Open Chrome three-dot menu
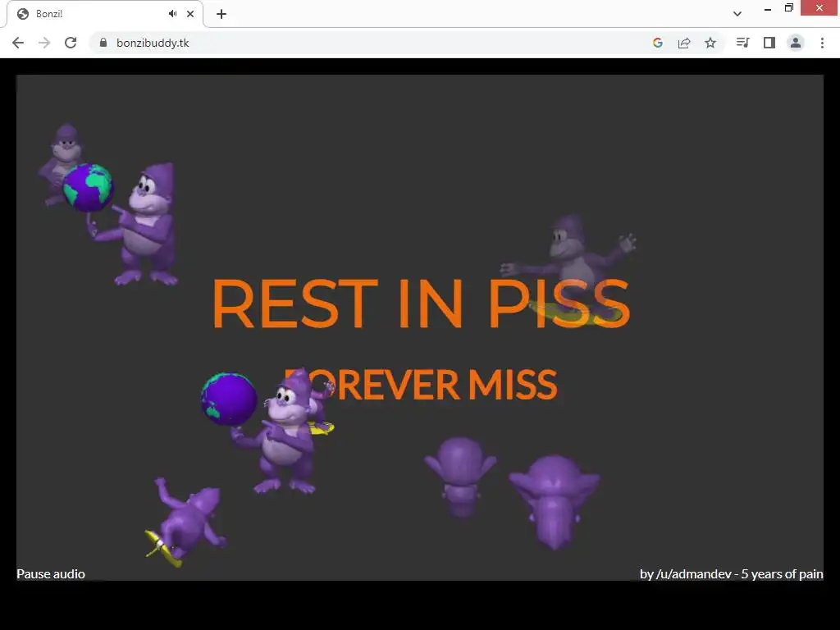 [822, 43]
